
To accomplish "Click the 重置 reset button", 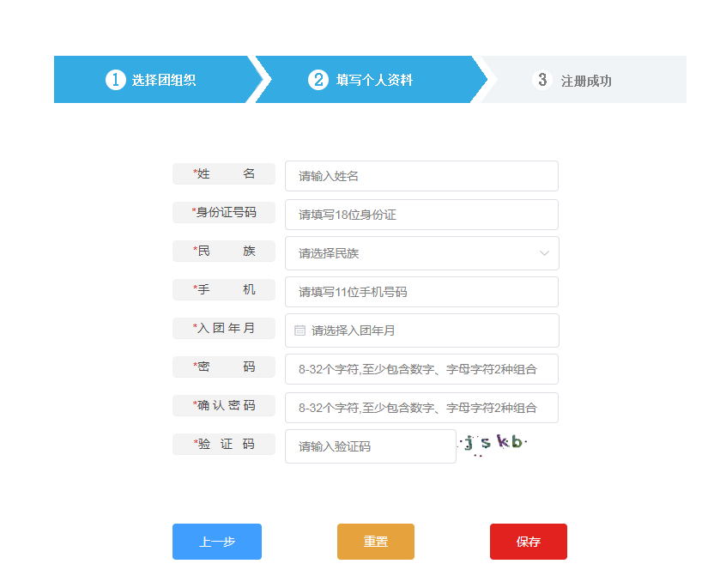I will coord(375,542).
